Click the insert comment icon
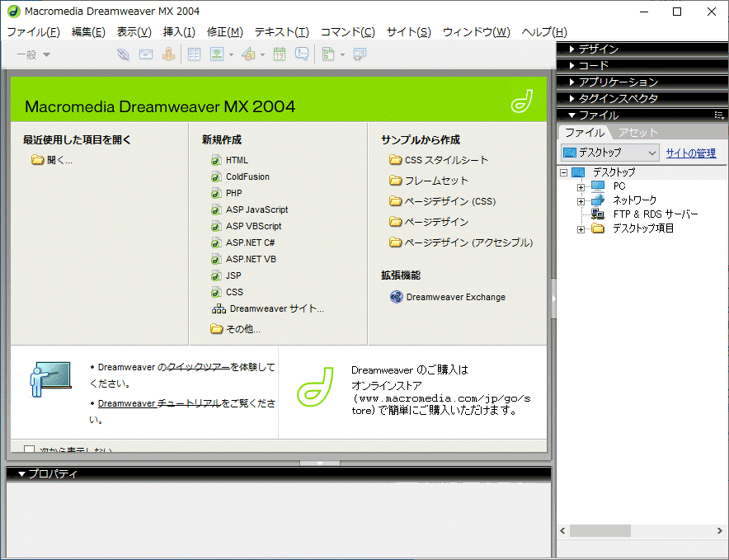This screenshot has height=560, width=729. (x=303, y=54)
